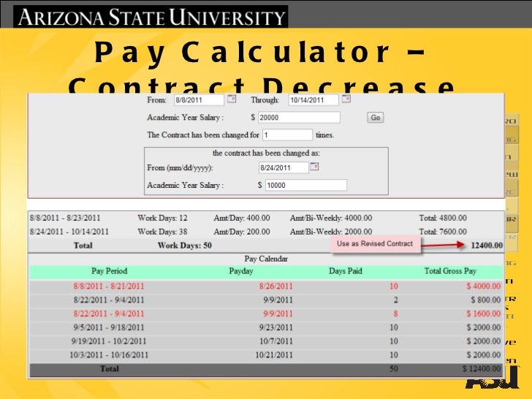Click 'Amt/Day: 200.00' value

(x=242, y=232)
